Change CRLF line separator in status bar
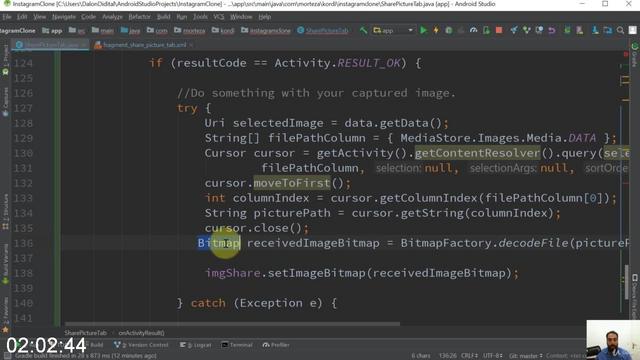This screenshot has height=360, width=640. click(x=469, y=356)
